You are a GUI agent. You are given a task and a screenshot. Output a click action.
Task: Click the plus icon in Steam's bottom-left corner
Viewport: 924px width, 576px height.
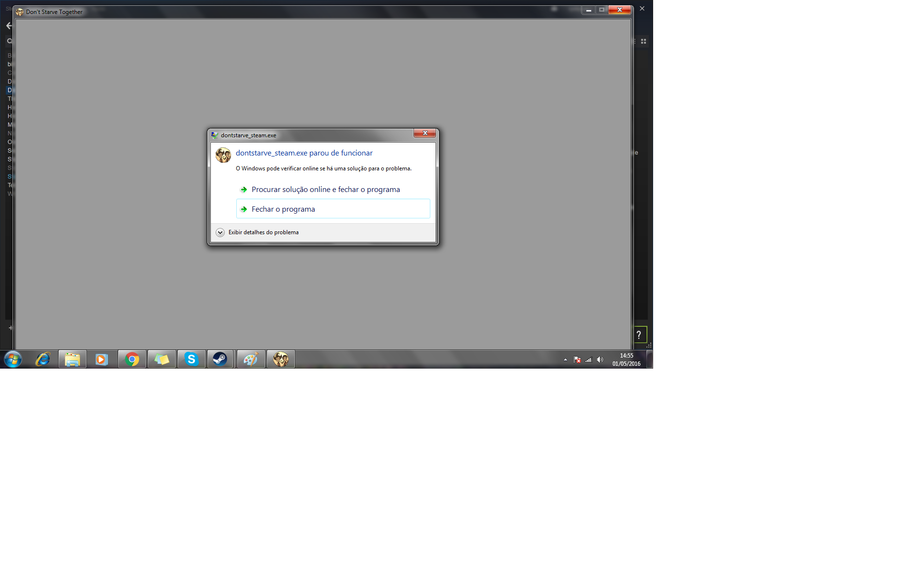[11, 328]
